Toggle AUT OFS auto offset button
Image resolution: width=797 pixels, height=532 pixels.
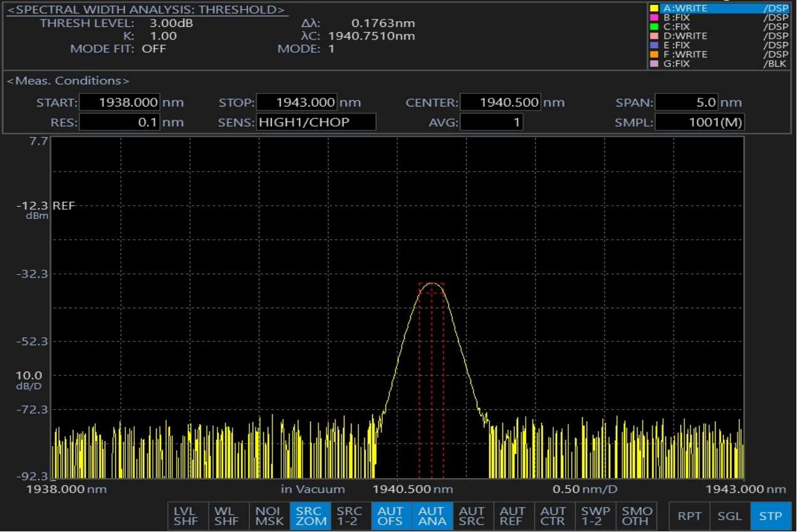click(391, 516)
